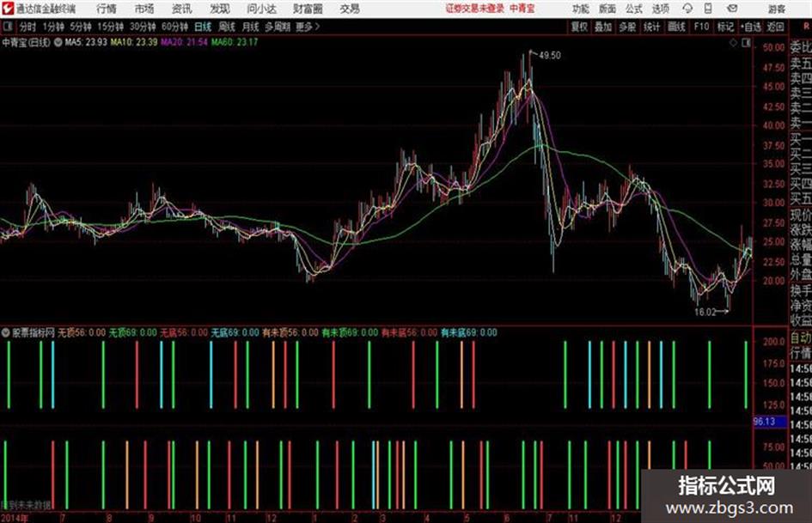Open the 功能 menu
Image resolution: width=812 pixels, height=523 pixels.
tap(581, 9)
